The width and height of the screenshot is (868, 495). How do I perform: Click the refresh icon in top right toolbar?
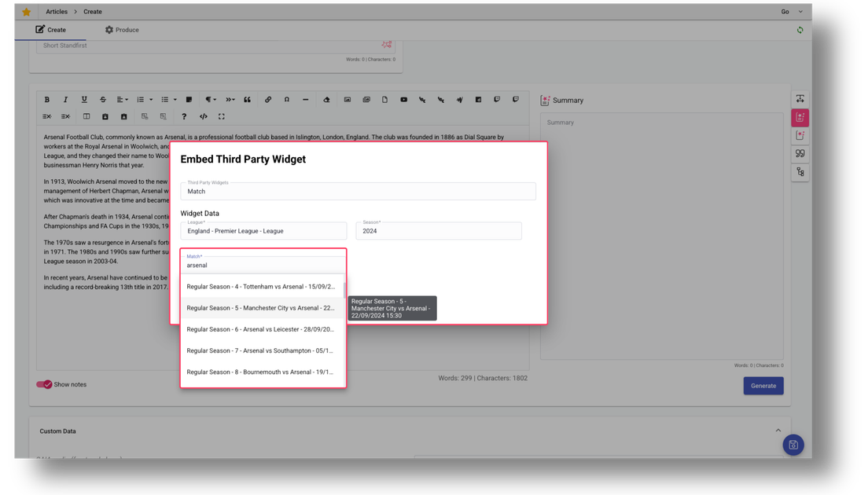[x=800, y=29]
